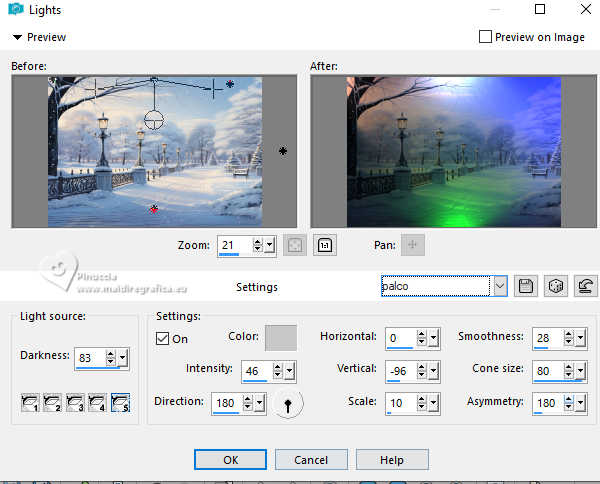Click the light Color swatch
The image size is (600, 484).
(x=281, y=338)
